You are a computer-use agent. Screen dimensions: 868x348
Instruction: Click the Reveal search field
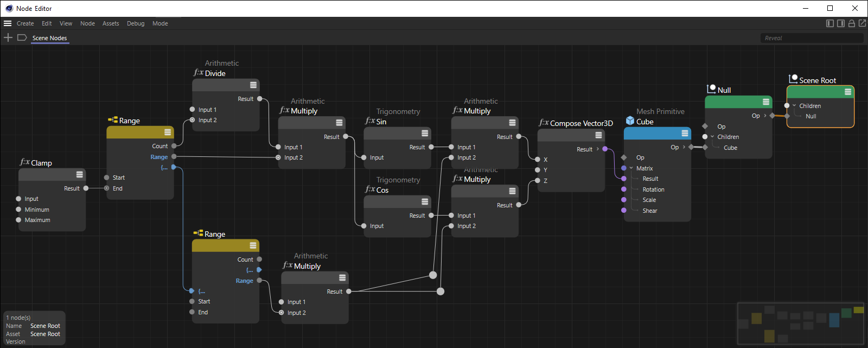811,38
